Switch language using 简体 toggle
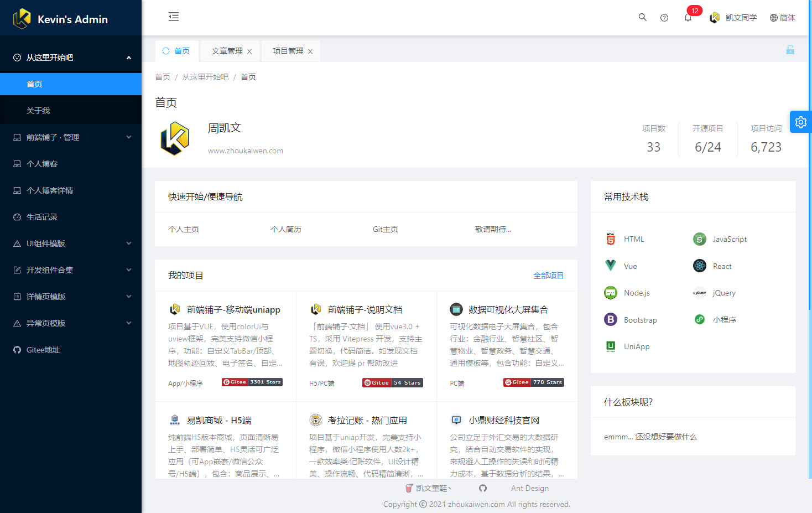The height and width of the screenshot is (513, 812). point(782,18)
